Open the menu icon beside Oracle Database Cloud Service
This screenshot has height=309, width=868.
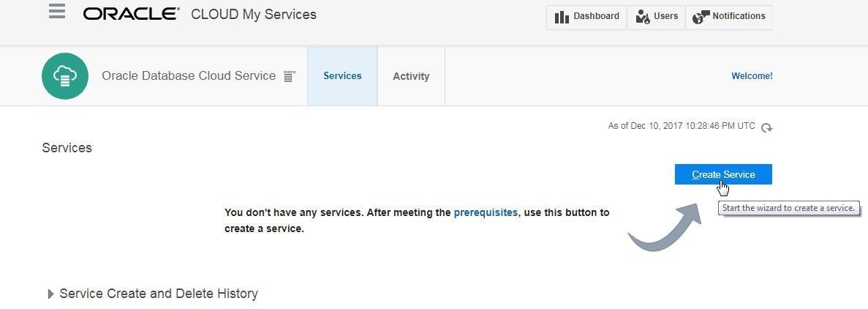point(289,77)
